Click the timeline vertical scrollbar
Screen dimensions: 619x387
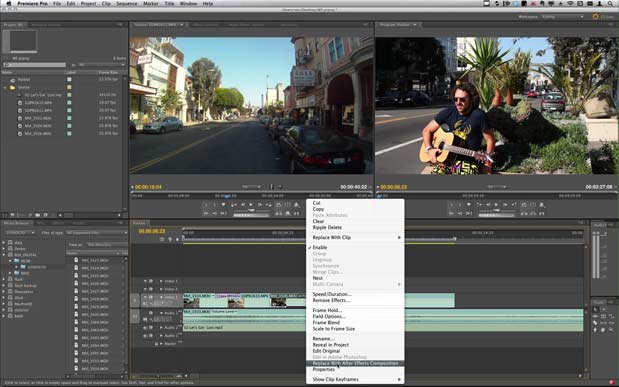point(586,308)
